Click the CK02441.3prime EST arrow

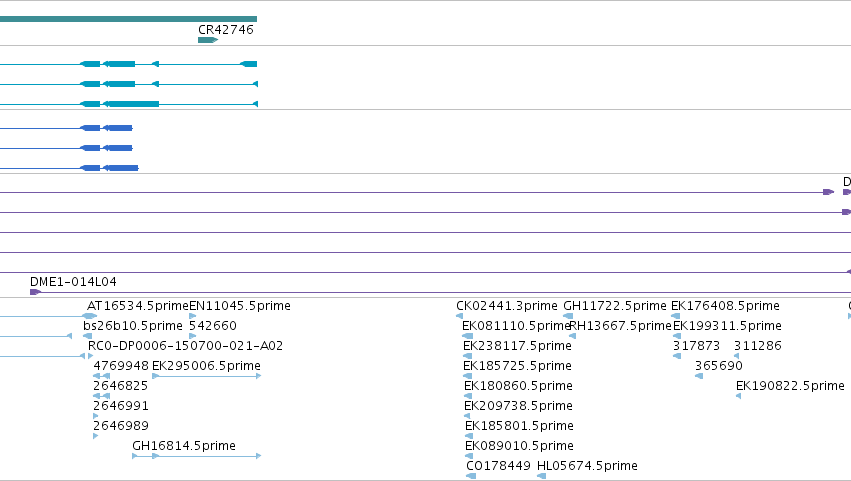[460, 316]
